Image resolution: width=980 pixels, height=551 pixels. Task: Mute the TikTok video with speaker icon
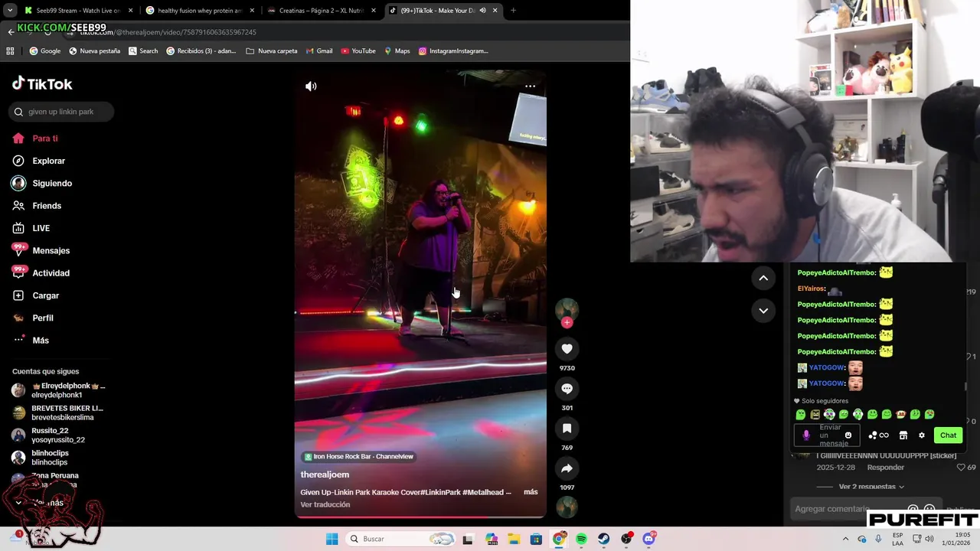pyautogui.click(x=311, y=86)
